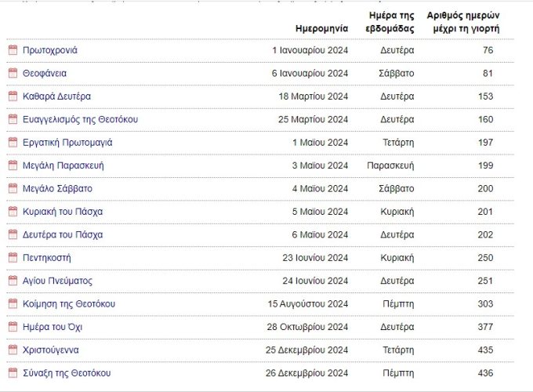
Task: Click the calendar icon beside Πεντηκοστή
Action: point(13,258)
